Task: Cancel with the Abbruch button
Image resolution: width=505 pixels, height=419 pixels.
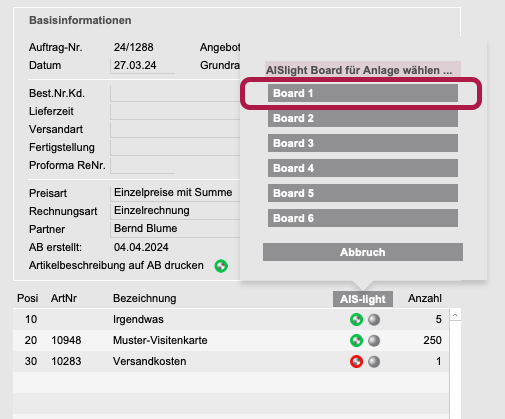Action: pyautogui.click(x=363, y=252)
